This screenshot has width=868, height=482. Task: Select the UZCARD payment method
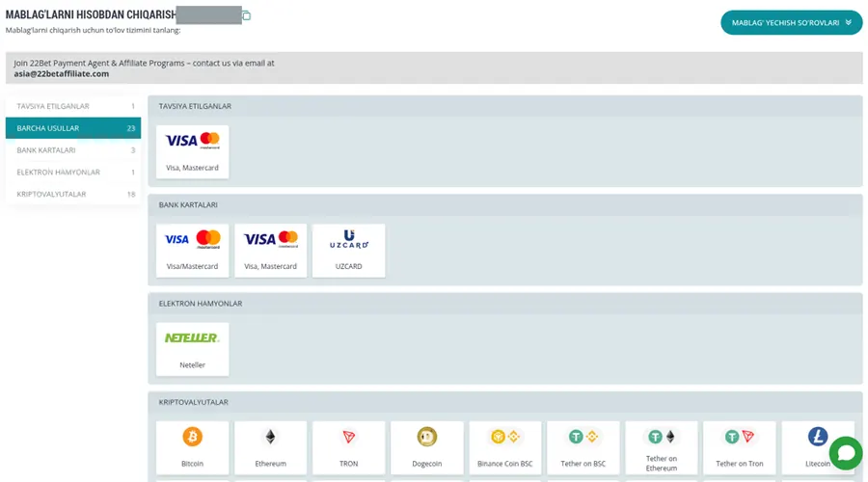349,250
